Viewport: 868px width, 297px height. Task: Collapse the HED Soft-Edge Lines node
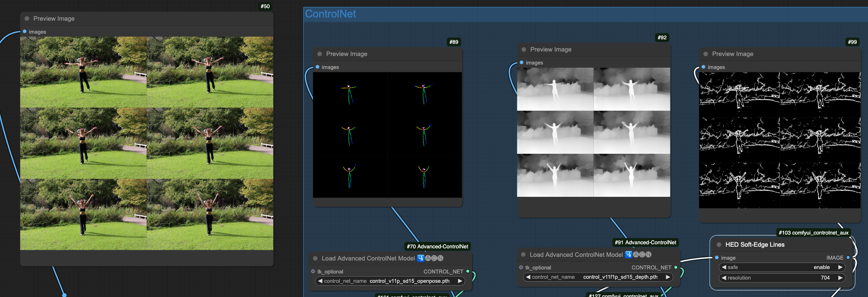(719, 245)
